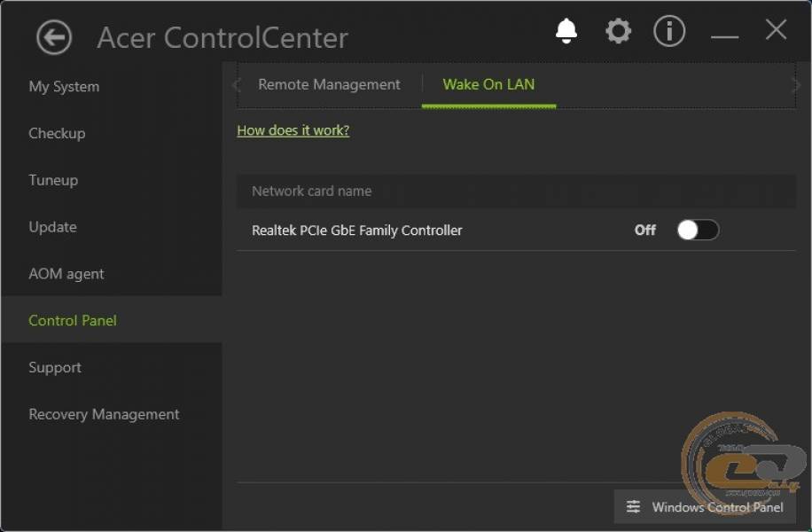Open the settings gear
The width and height of the screenshot is (812, 532).
click(619, 31)
